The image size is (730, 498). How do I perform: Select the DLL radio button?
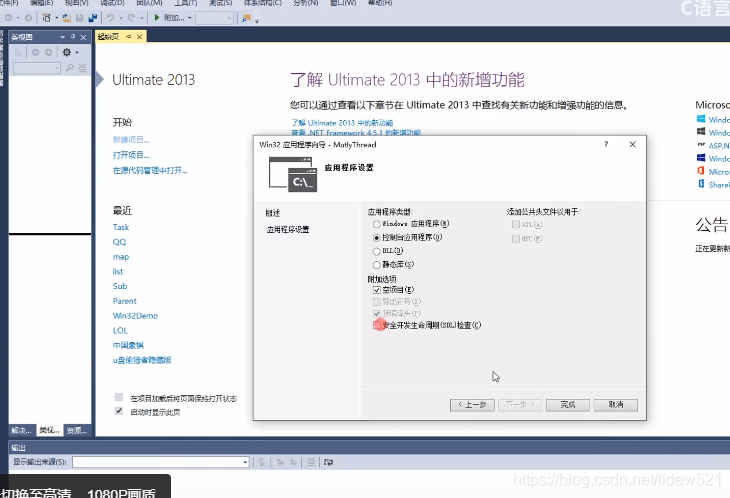pos(376,251)
